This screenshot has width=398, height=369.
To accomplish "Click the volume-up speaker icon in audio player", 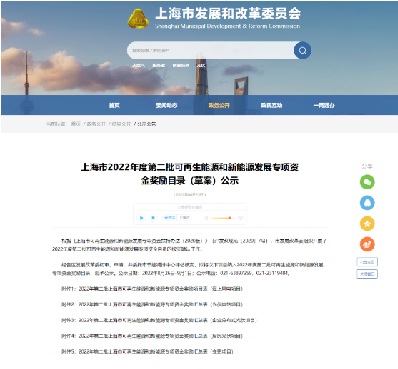I will tap(240, 218).
